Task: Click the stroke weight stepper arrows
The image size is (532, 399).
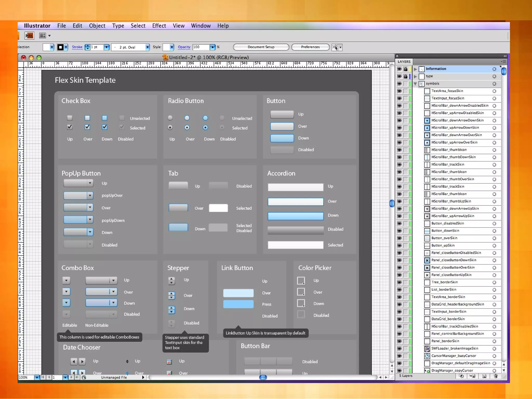Action: click(x=88, y=47)
